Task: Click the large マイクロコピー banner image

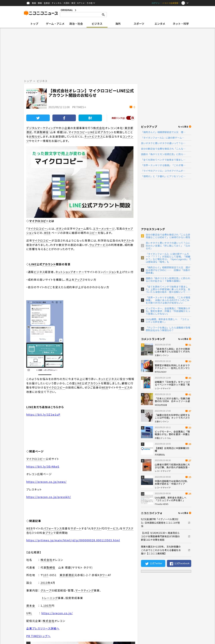Action: (x=80, y=182)
